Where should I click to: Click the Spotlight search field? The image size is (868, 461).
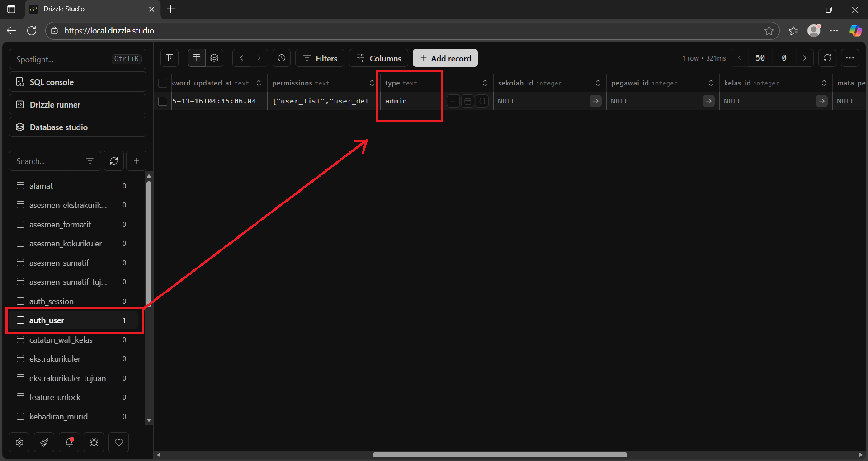tap(63, 59)
